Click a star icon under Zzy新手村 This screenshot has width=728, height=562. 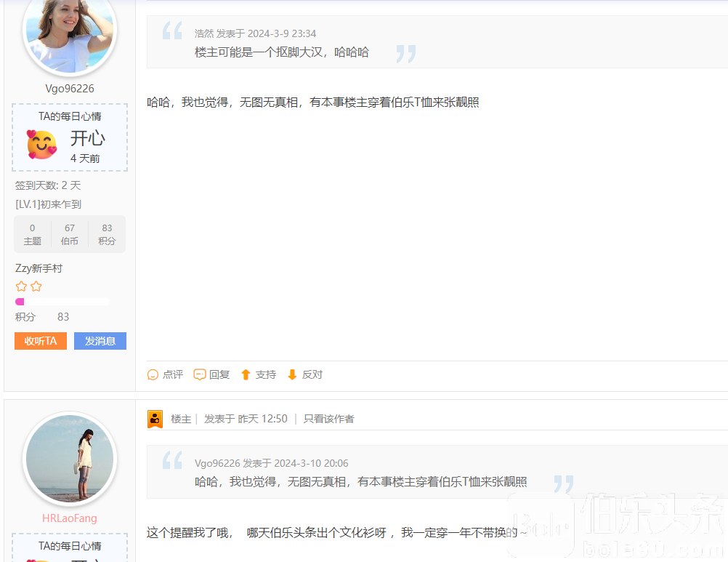(22, 286)
